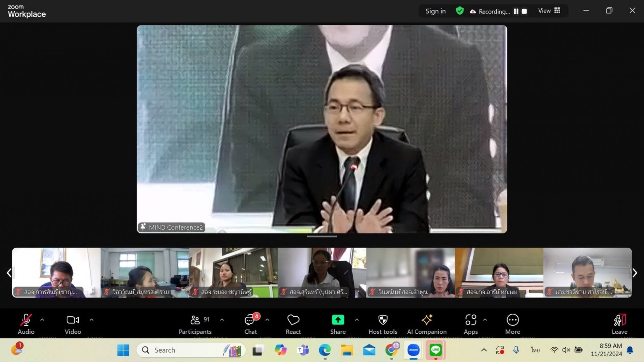This screenshot has height=362, width=644.
Task: Click the Sign in button
Action: pos(435,11)
